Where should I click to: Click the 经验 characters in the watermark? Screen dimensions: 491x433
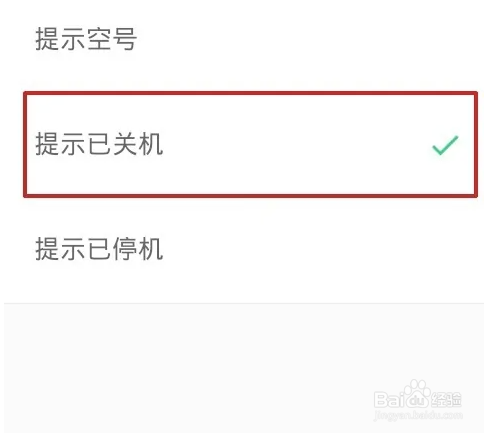(x=446, y=399)
